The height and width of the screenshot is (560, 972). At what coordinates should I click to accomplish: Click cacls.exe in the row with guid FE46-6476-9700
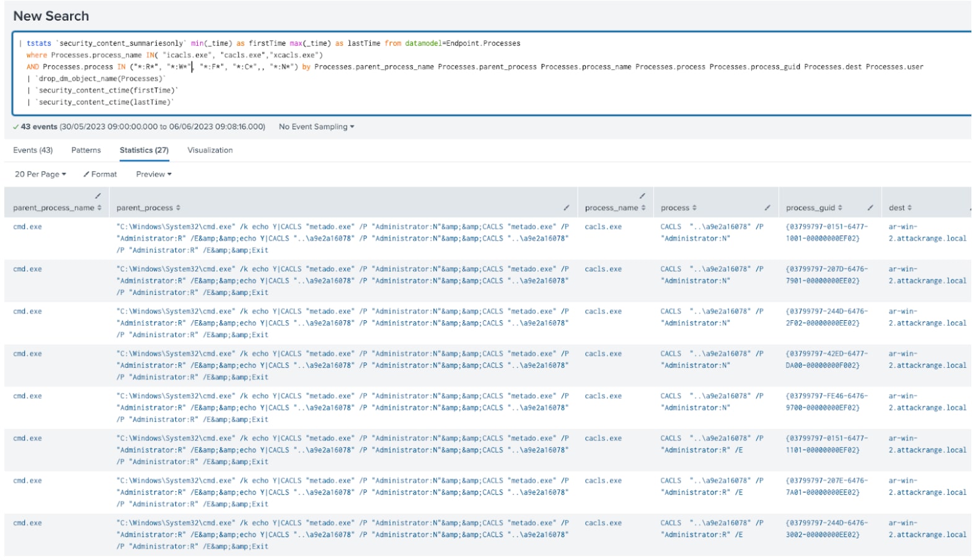[x=603, y=396]
